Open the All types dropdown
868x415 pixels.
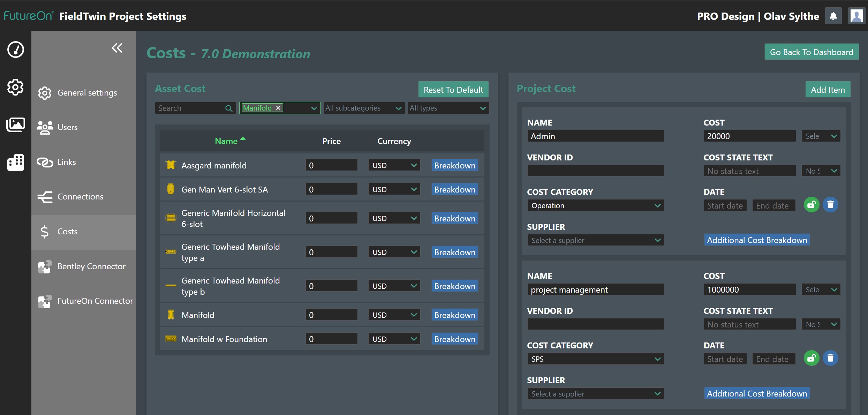coord(448,108)
